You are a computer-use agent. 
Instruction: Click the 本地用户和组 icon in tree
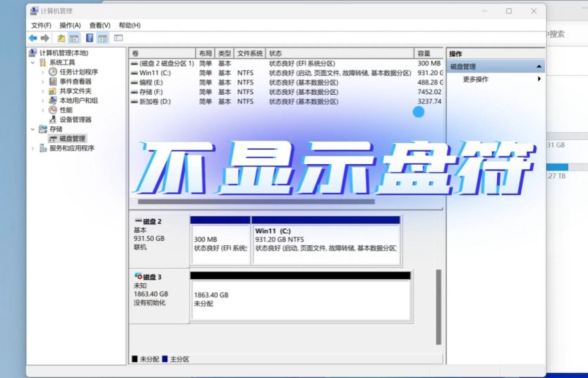53,100
